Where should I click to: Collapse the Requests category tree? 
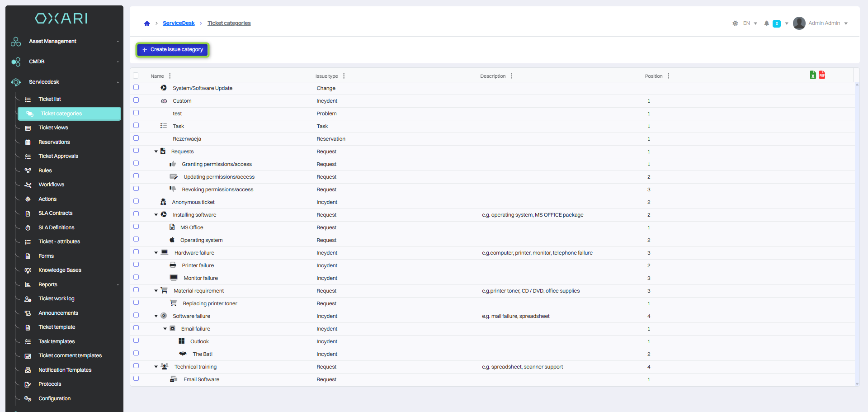(x=156, y=152)
